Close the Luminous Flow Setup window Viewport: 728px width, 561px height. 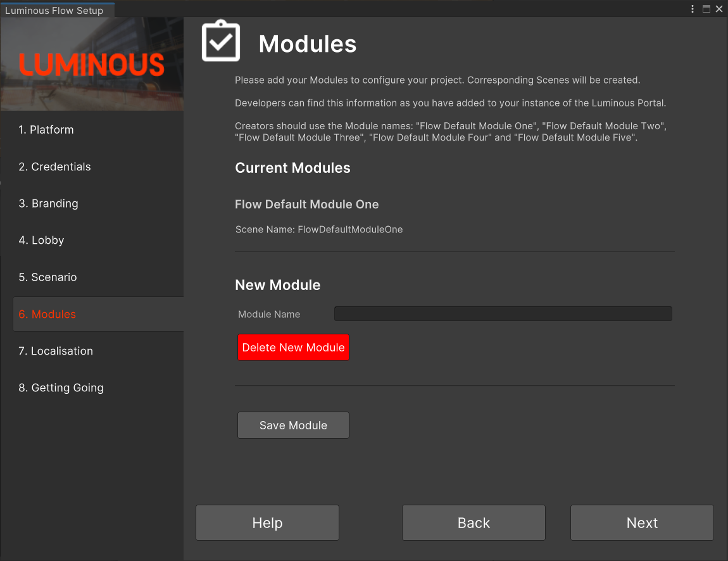[x=719, y=9]
